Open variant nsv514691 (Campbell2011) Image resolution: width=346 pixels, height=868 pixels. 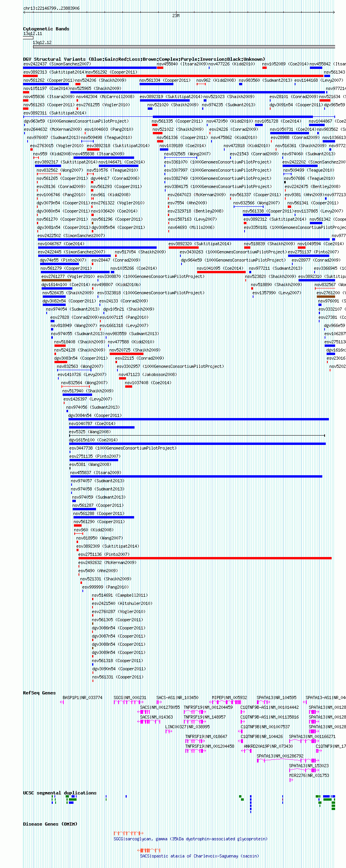click(x=120, y=595)
